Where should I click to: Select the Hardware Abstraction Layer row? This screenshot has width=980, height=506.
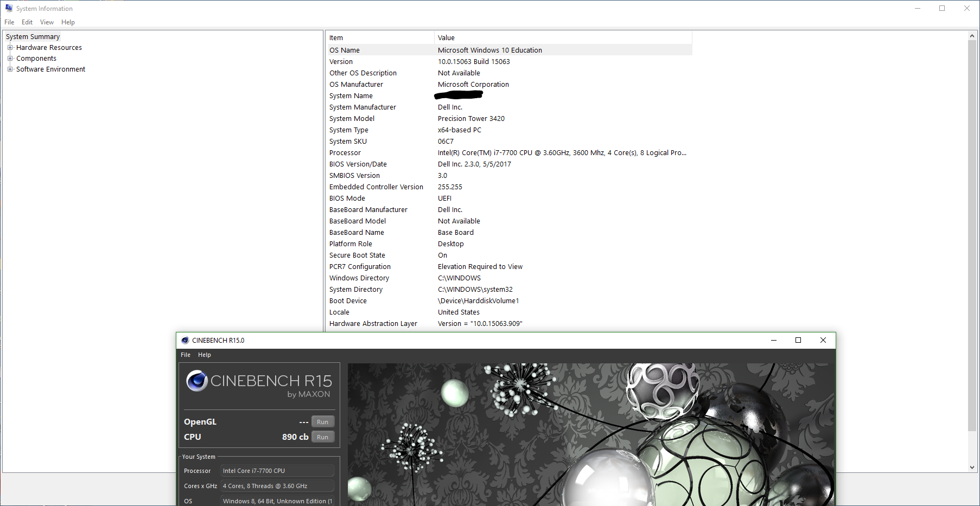[509, 324]
